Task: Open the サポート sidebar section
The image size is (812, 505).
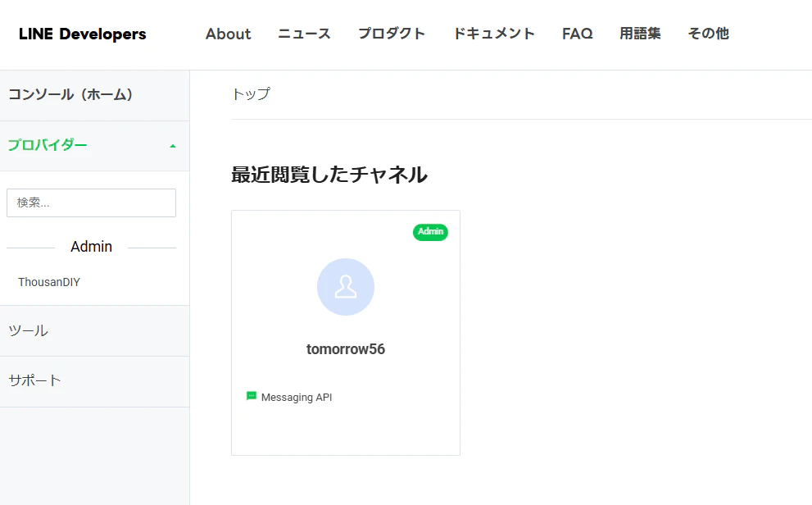Action: click(95, 381)
